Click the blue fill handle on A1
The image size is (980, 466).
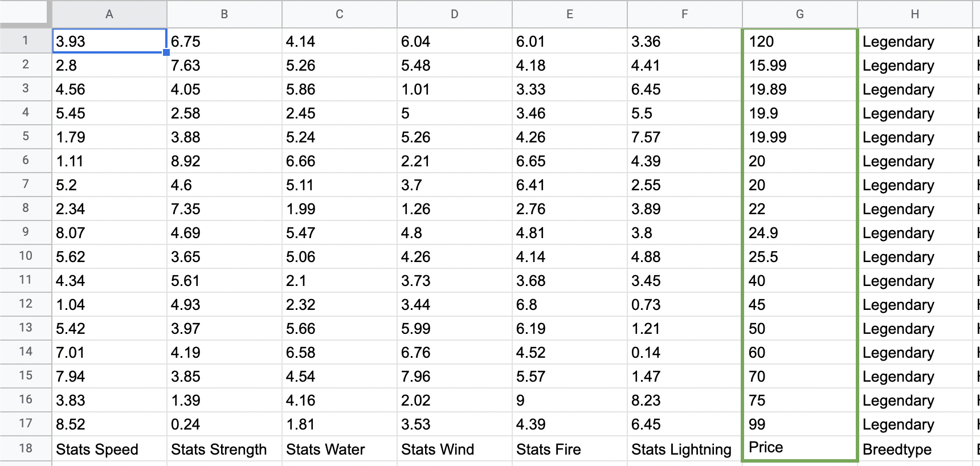(166, 52)
